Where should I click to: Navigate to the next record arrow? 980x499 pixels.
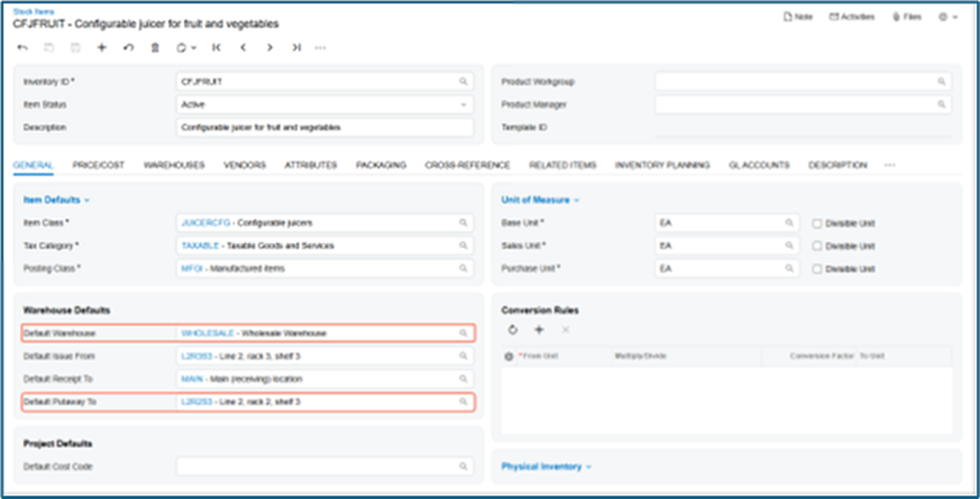269,48
